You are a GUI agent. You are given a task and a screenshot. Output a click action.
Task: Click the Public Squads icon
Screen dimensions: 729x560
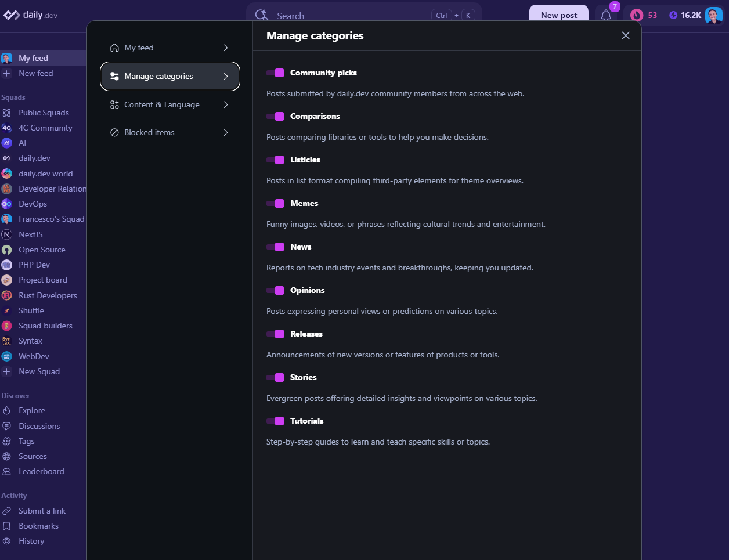[x=7, y=113]
